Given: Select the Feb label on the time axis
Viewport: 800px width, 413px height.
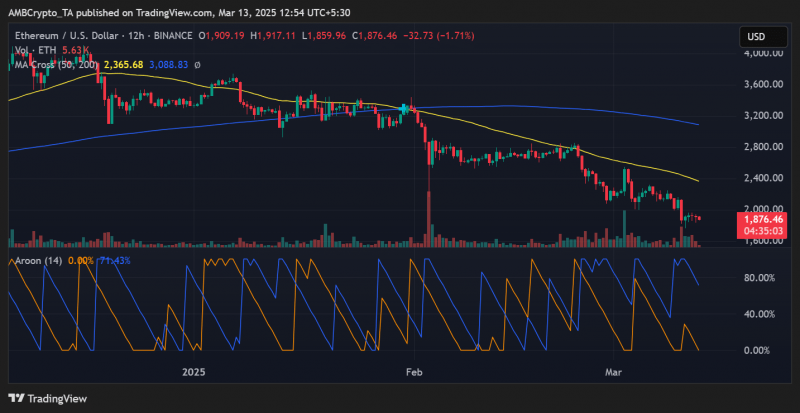Looking at the screenshot, I should point(414,371).
